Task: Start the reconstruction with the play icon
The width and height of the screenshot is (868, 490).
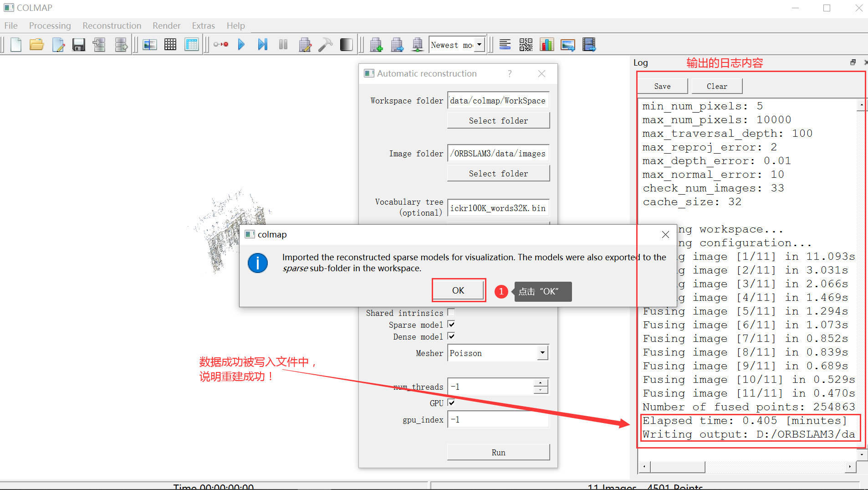Action: tap(241, 44)
